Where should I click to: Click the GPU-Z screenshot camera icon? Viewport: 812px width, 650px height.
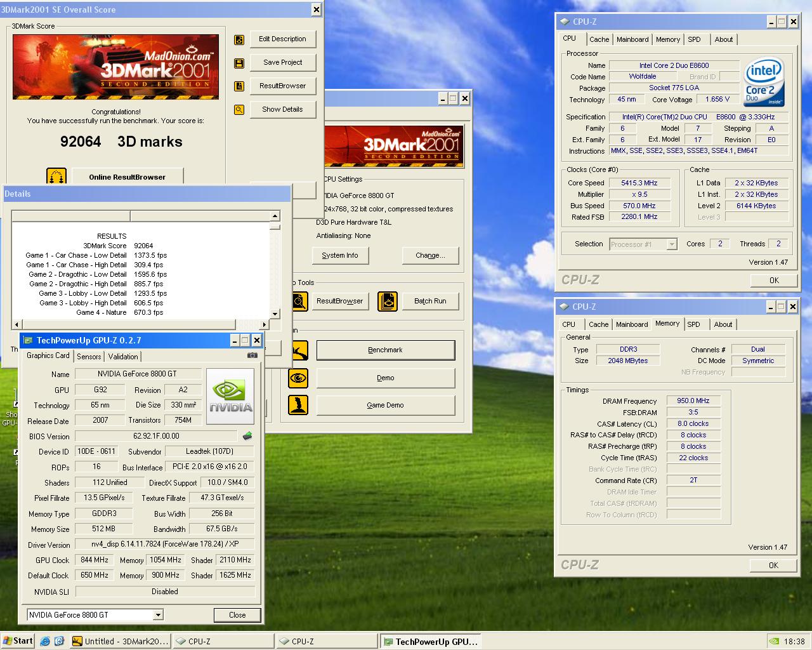click(252, 355)
